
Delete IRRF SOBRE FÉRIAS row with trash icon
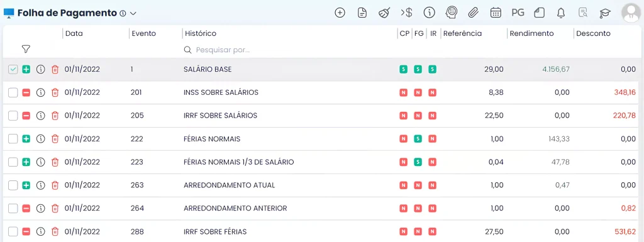coord(55,232)
